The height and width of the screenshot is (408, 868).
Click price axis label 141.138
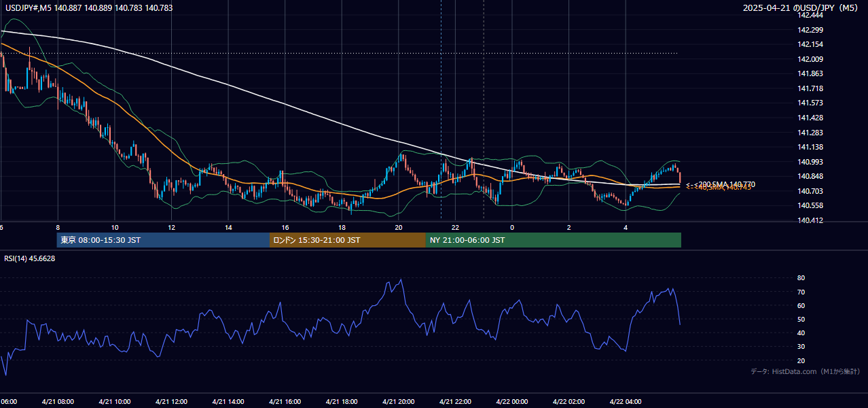[810, 147]
